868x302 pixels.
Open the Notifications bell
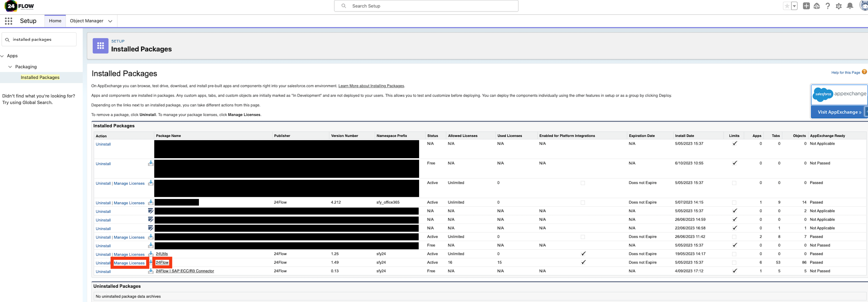[x=850, y=6]
